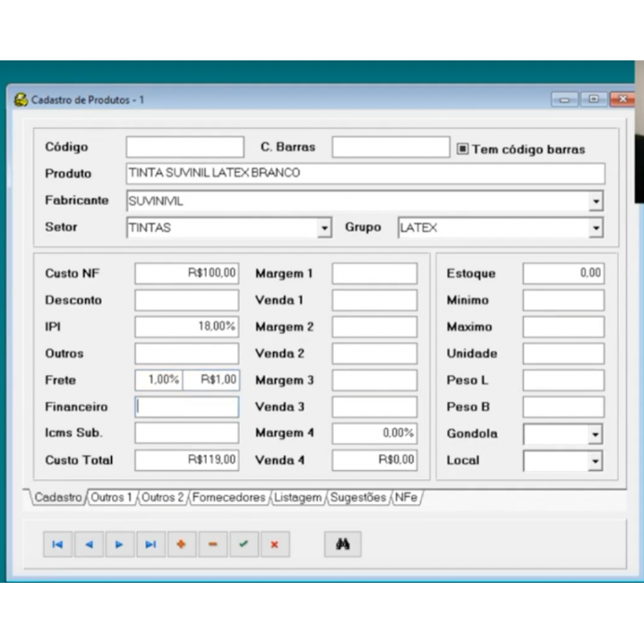Click the Produto name field
Viewport: 644px width, 644px height.
pos(365,173)
